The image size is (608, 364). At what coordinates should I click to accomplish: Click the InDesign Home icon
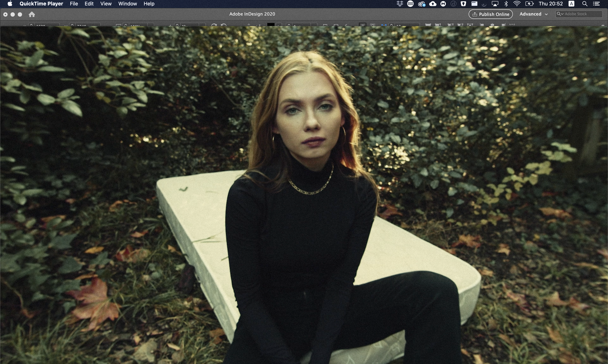(32, 14)
